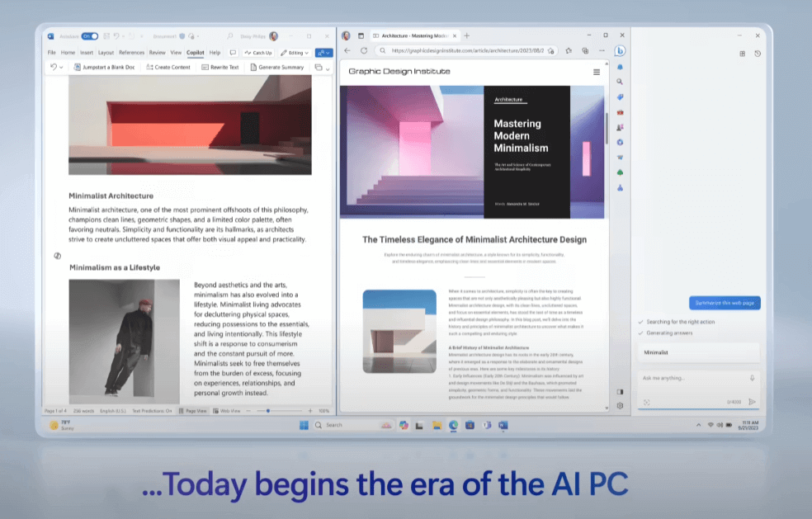The width and height of the screenshot is (812, 519).
Task: Toggle Text Predictions in the status bar
Action: (x=151, y=408)
